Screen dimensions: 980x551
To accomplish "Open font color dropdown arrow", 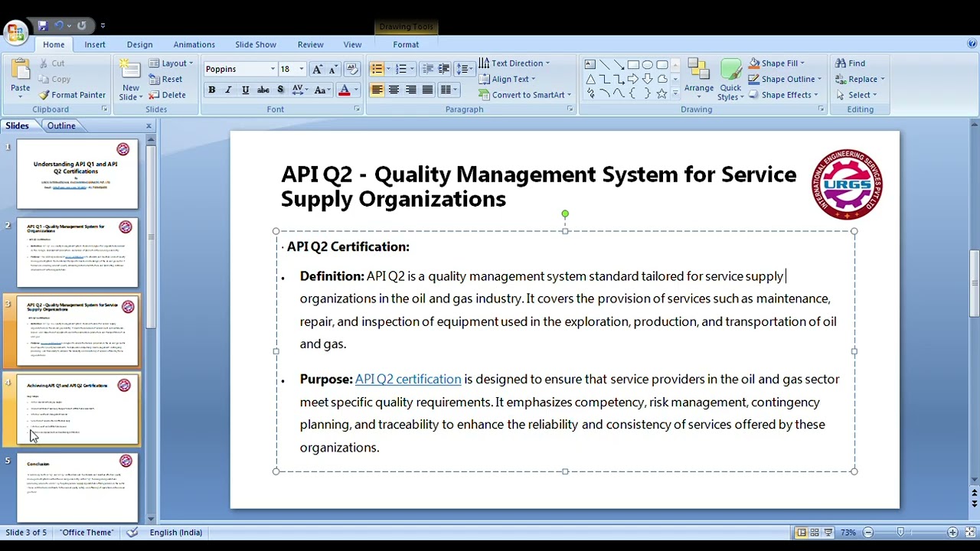I will [356, 90].
